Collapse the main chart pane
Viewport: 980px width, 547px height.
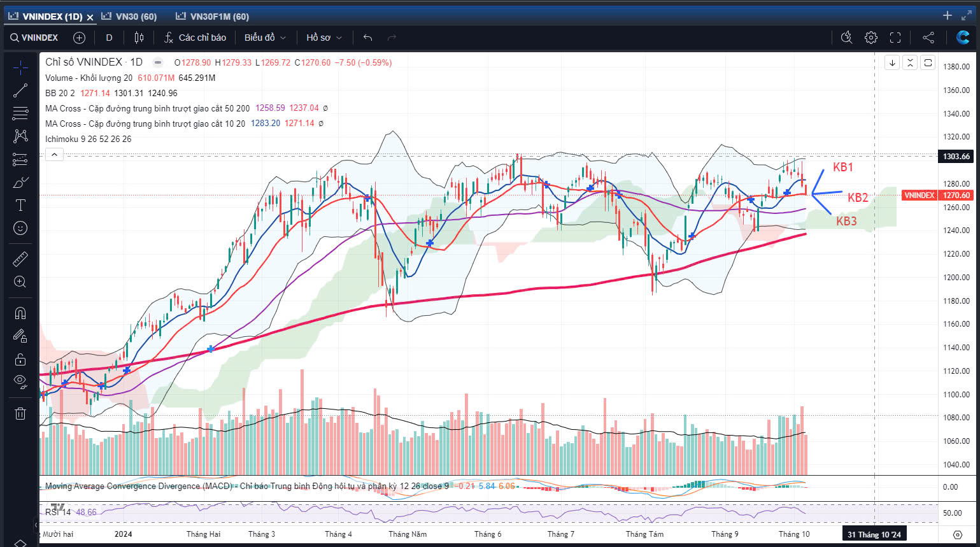(910, 62)
